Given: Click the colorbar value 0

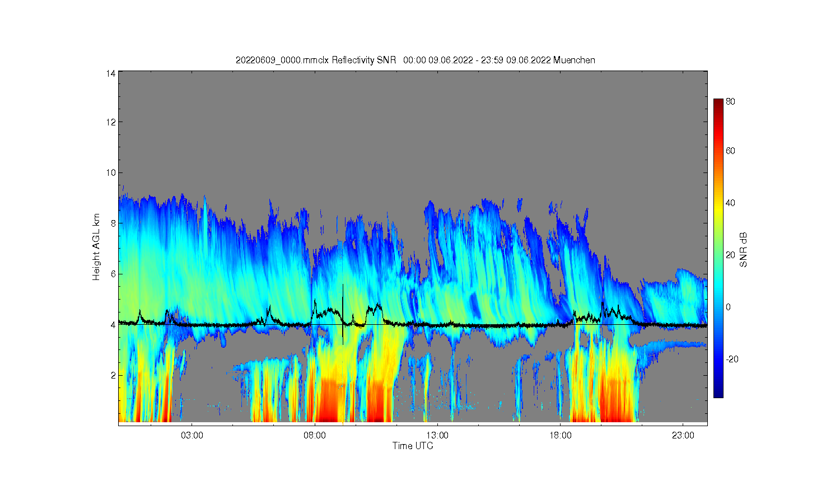Looking at the screenshot, I should point(729,307).
